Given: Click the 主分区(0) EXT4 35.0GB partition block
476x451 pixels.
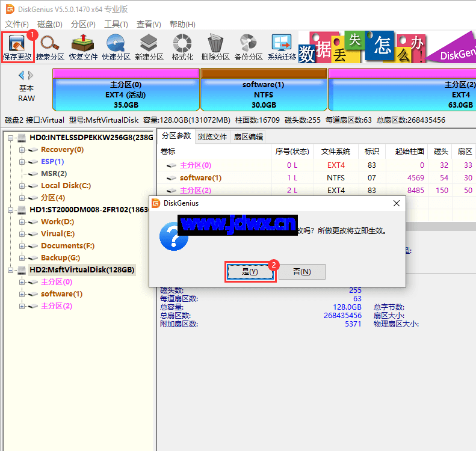Looking at the screenshot, I should [126, 90].
